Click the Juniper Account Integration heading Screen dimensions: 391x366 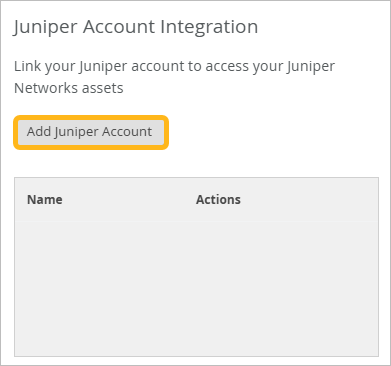(x=136, y=27)
